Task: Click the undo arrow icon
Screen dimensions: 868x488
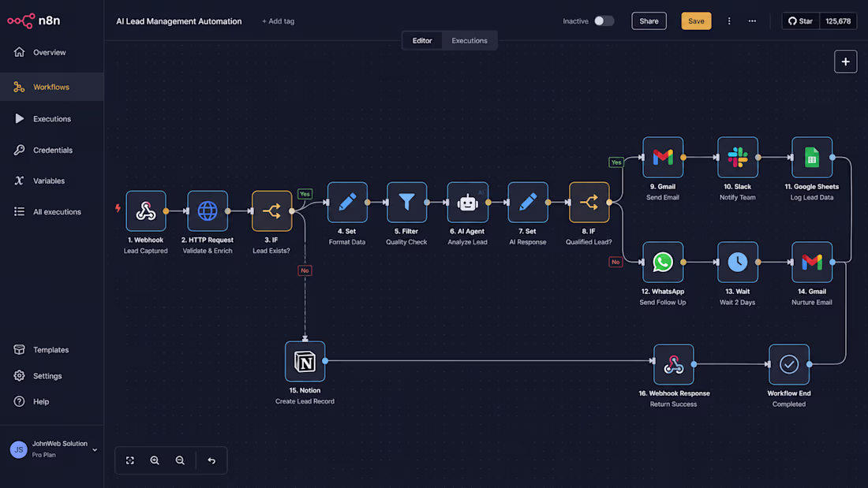Action: pos(211,460)
